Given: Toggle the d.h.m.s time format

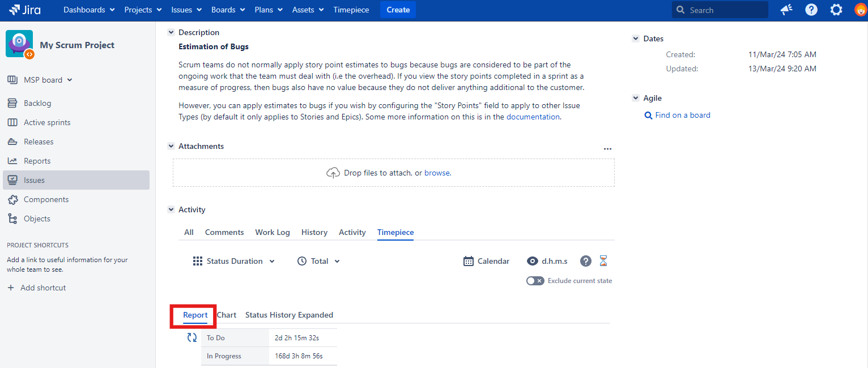Looking at the screenshot, I should click(547, 261).
